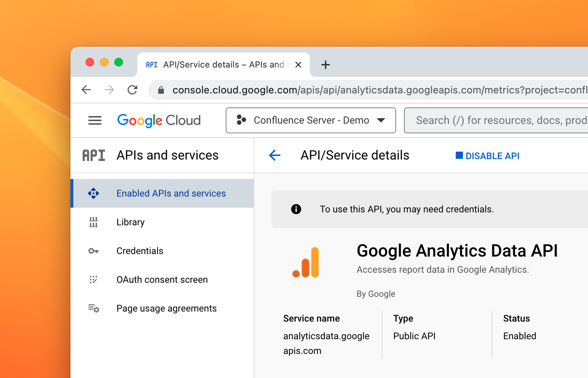Click the back arrow beside API/Service details
The height and width of the screenshot is (378, 588).
tap(275, 155)
